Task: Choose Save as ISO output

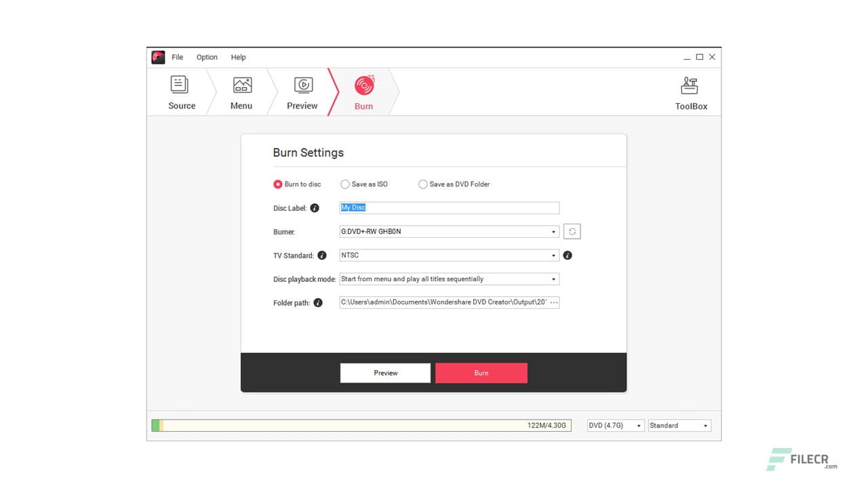Action: [x=346, y=184]
